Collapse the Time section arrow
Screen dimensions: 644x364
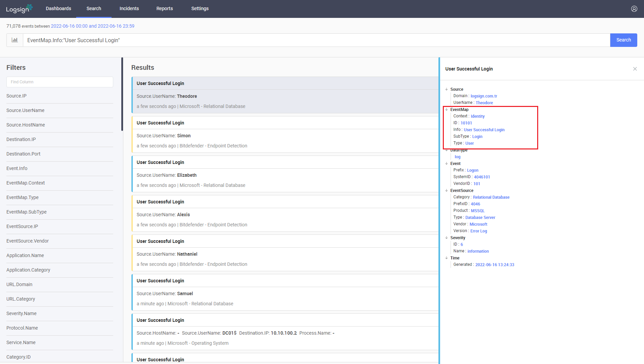point(447,258)
